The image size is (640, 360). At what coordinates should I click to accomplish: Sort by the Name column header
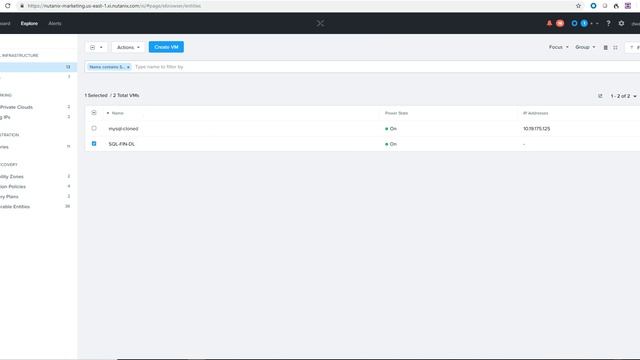[118, 113]
